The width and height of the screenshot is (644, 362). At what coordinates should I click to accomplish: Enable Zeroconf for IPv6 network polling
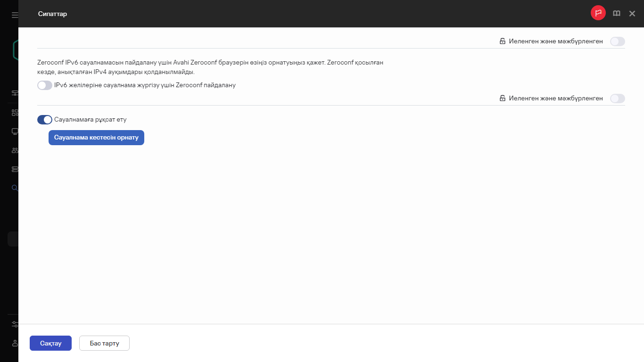pos(45,85)
